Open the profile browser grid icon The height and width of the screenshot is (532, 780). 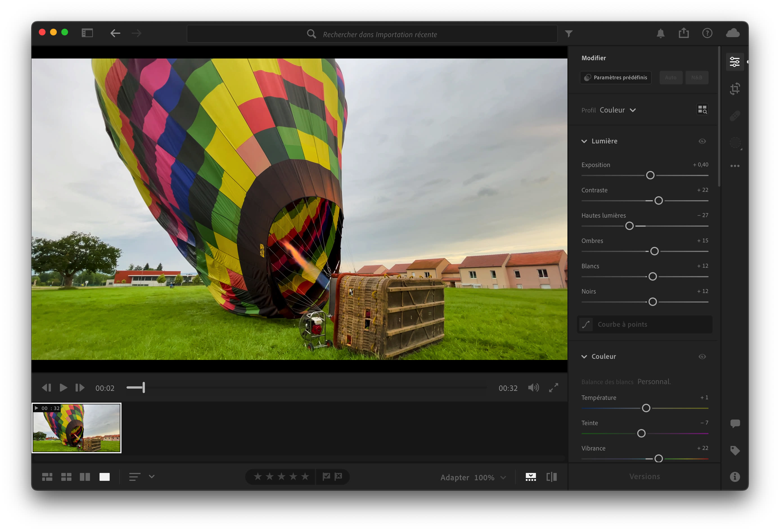[702, 109]
